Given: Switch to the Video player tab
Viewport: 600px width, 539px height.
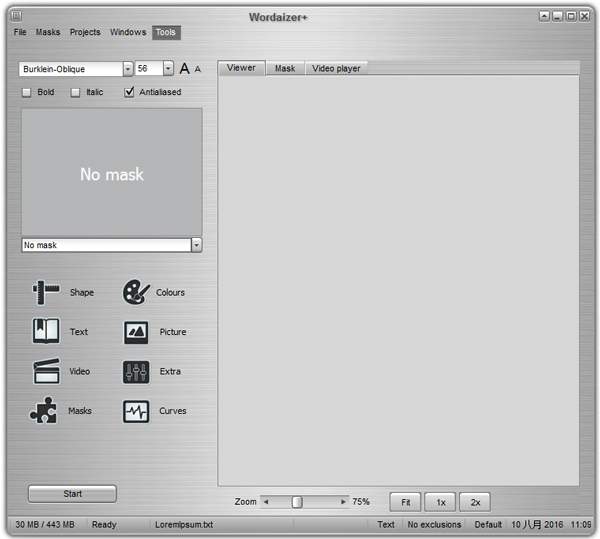Looking at the screenshot, I should 336,68.
